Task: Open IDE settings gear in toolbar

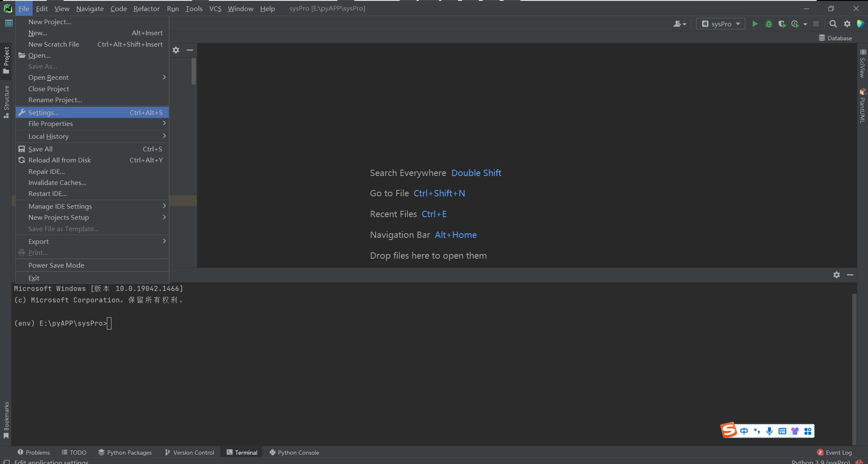Action: coord(847,24)
